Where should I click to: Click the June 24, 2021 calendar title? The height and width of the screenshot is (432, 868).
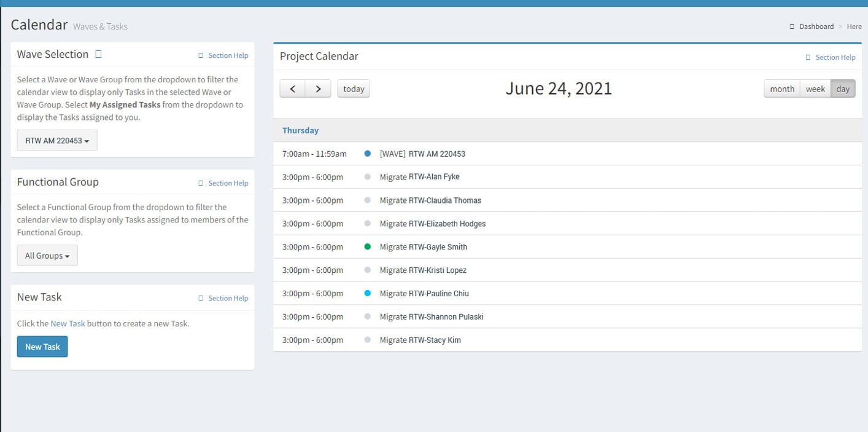(x=559, y=88)
